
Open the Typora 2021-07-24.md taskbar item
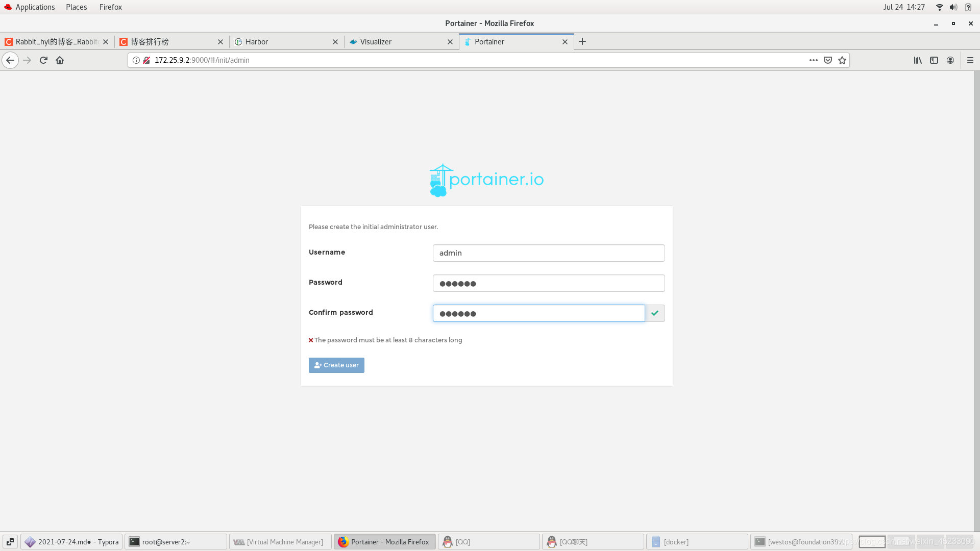tap(72, 542)
